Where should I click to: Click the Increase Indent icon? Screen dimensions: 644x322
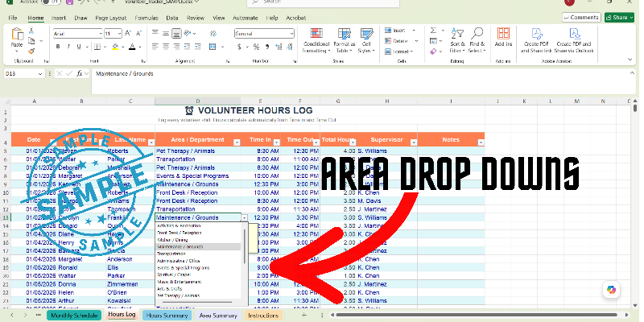point(197,47)
